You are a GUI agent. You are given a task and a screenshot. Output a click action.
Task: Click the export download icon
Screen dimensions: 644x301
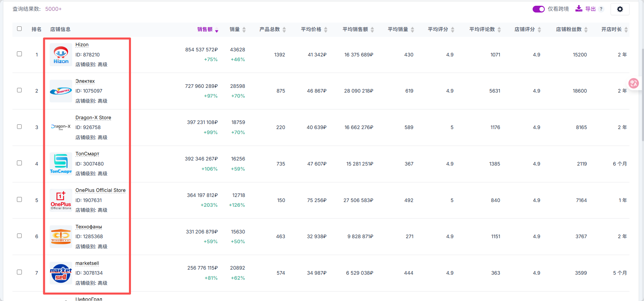(x=579, y=9)
